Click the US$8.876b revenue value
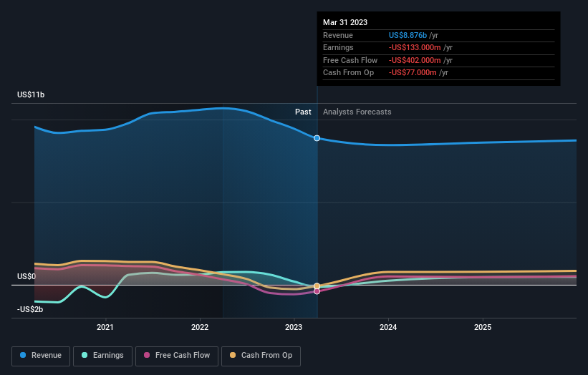This screenshot has width=588, height=375. point(408,35)
